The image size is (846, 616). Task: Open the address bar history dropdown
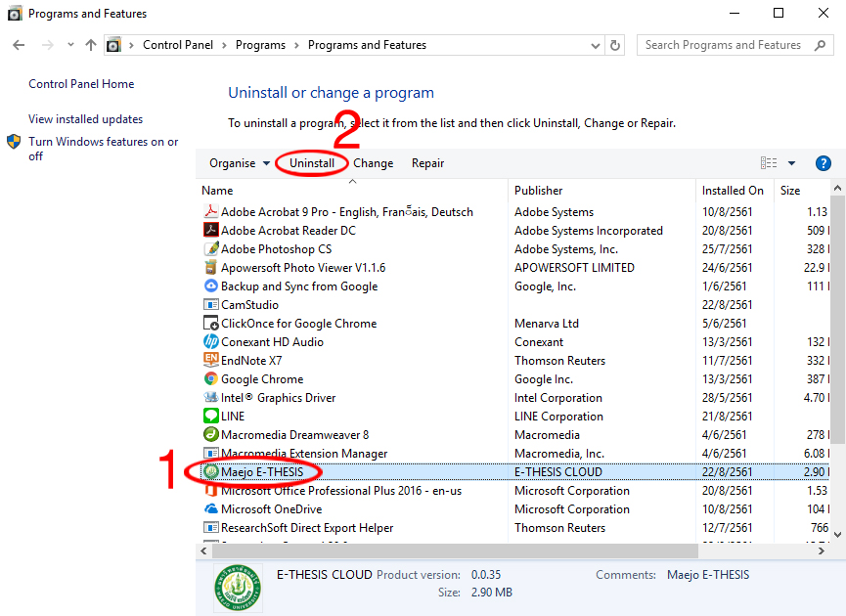pyautogui.click(x=595, y=46)
